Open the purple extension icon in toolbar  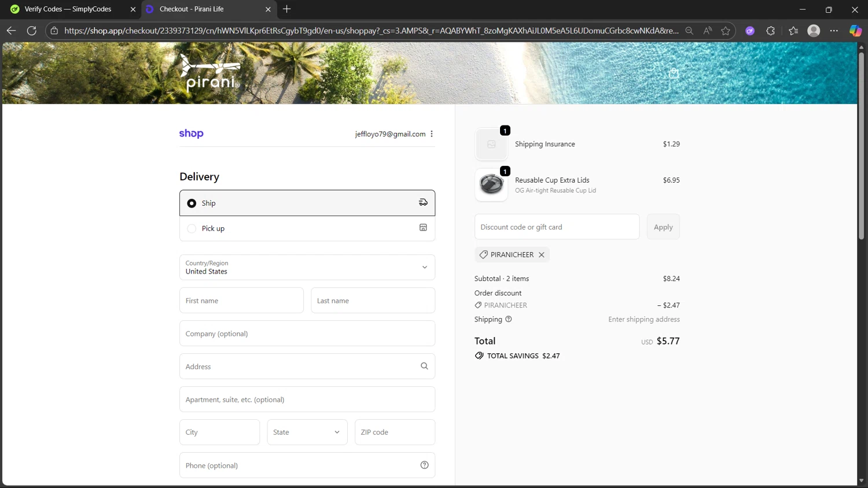tap(750, 31)
